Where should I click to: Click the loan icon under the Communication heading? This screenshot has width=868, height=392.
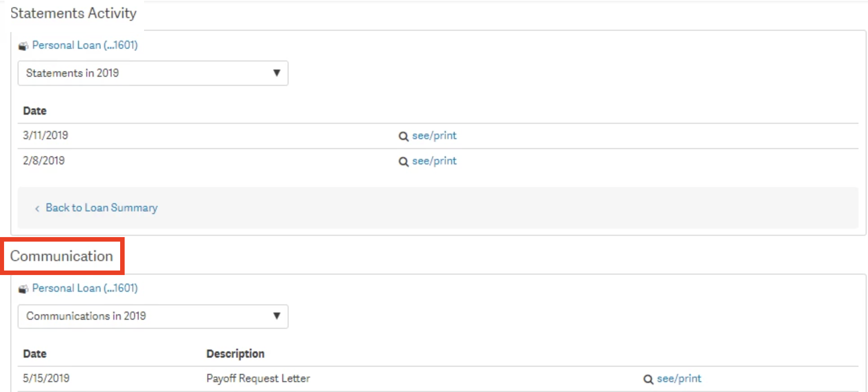point(23,289)
